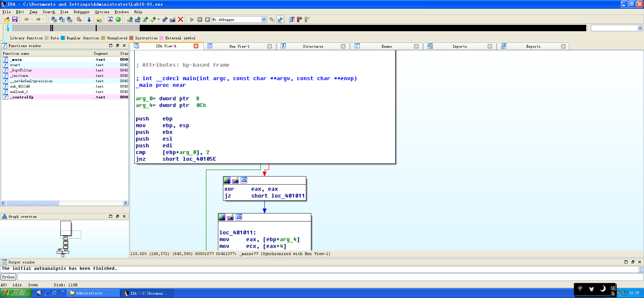Select the start function row
The width and height of the screenshot is (644, 298).
tap(65, 65)
